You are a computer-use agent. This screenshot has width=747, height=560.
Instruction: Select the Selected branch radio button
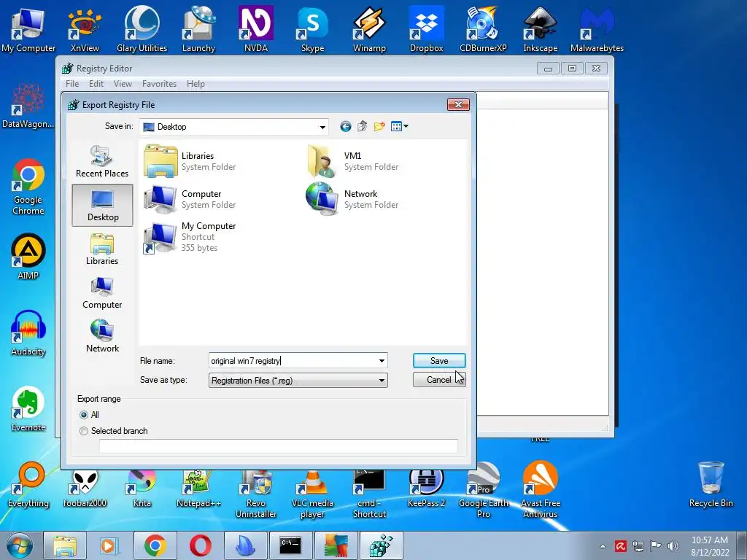(84, 431)
